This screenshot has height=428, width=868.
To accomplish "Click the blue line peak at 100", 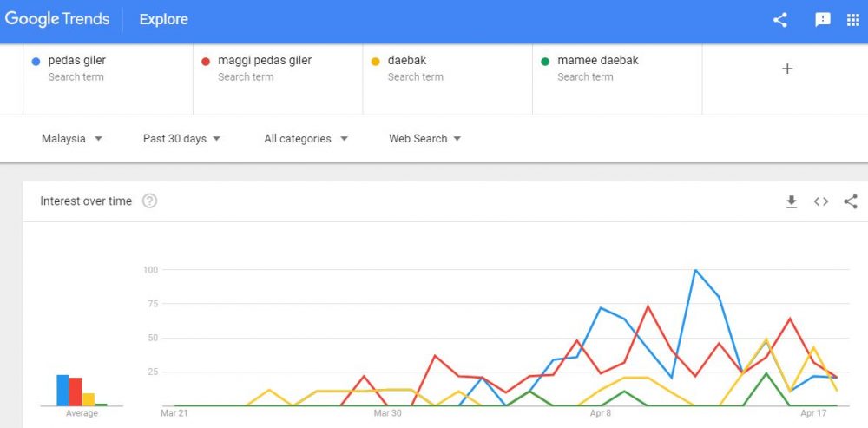I will [694, 270].
